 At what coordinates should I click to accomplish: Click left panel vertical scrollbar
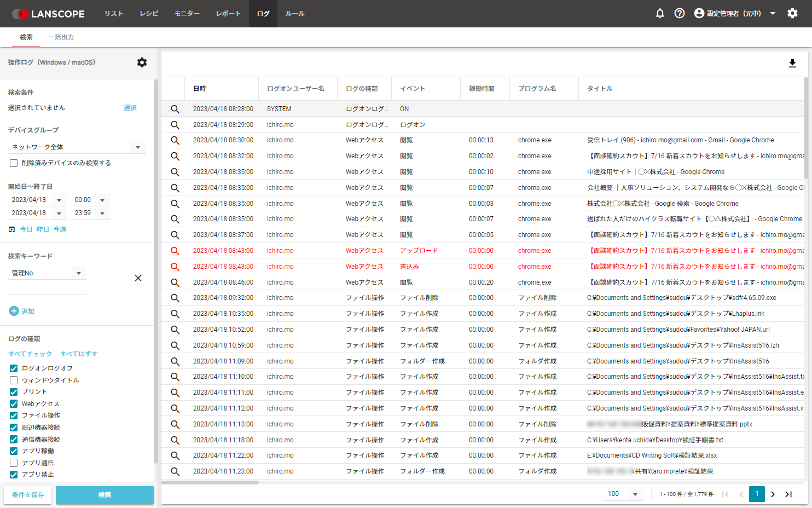click(x=155, y=271)
